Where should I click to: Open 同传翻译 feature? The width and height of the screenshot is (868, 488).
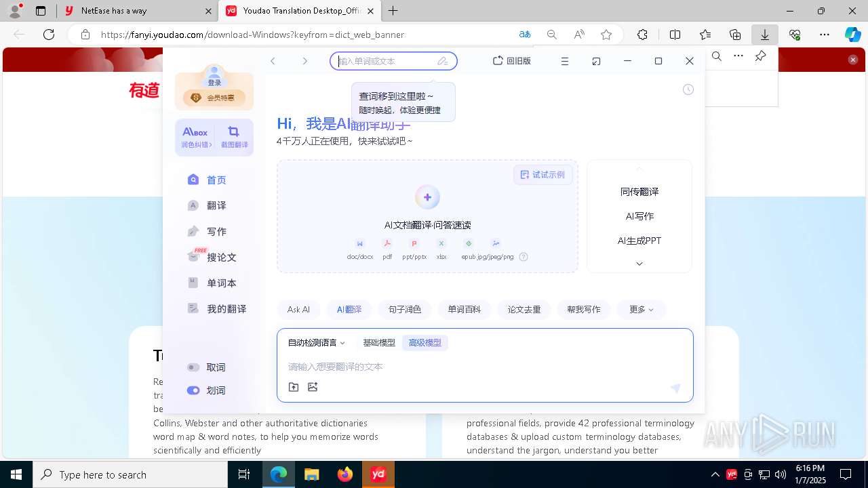pos(639,192)
